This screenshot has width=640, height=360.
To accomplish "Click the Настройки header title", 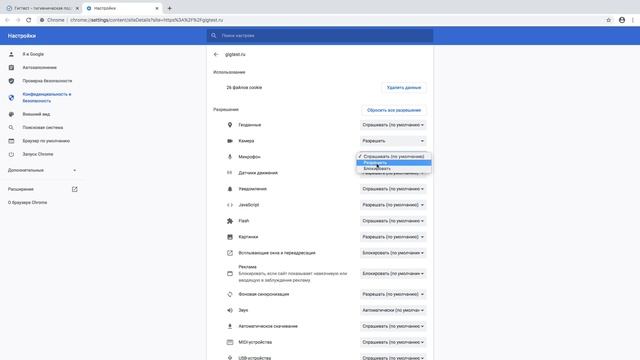I will [x=22, y=36].
